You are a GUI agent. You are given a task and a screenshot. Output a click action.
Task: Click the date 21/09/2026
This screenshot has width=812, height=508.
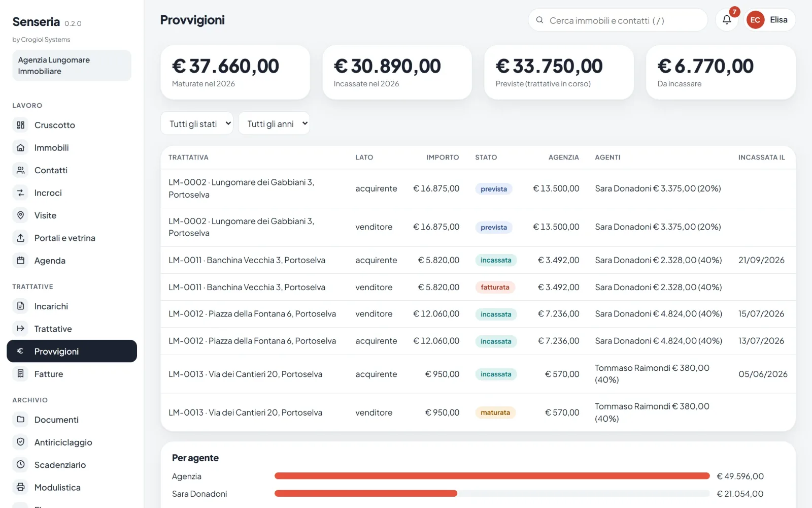point(761,260)
